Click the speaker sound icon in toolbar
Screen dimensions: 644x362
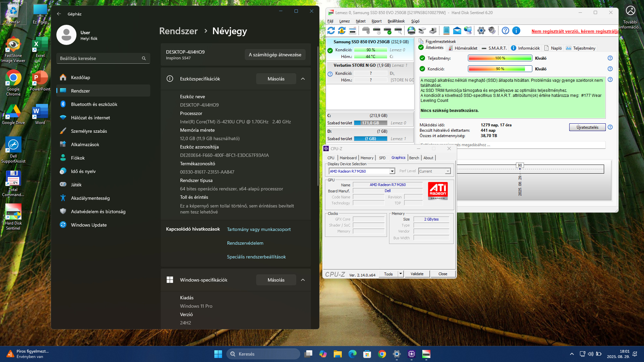pyautogui.click(x=492, y=31)
